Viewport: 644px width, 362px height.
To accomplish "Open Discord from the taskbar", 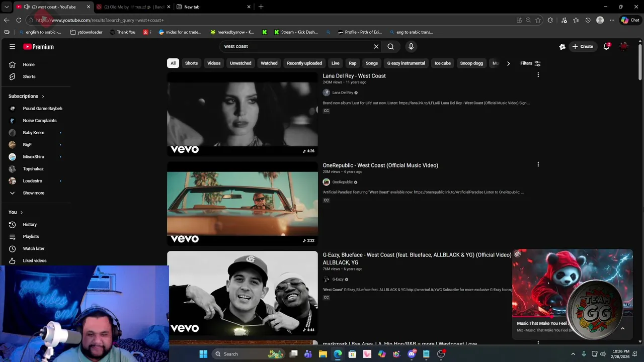I will coord(412,354).
